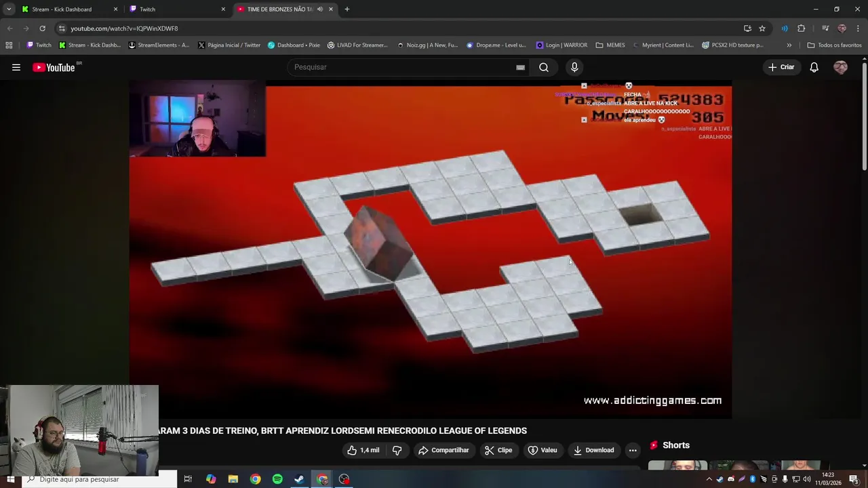Open the volume control in the system tray
The height and width of the screenshot is (488, 868).
click(x=807, y=479)
